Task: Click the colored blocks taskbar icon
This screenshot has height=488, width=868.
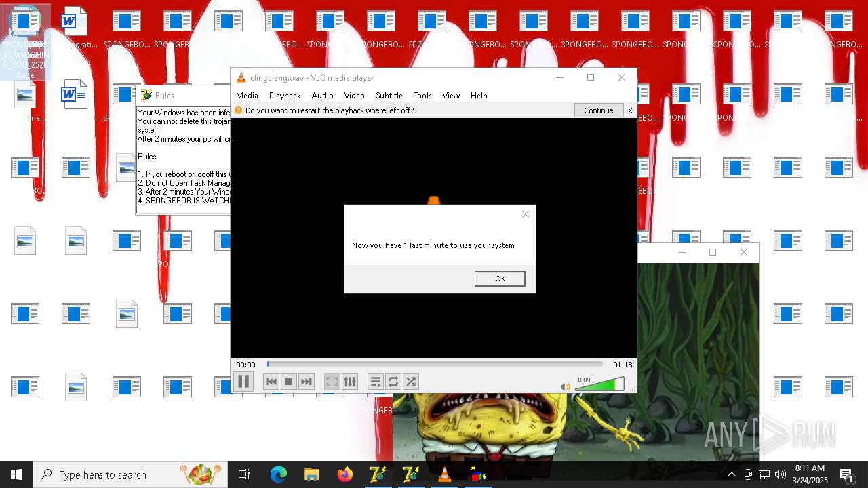Action: tap(478, 474)
